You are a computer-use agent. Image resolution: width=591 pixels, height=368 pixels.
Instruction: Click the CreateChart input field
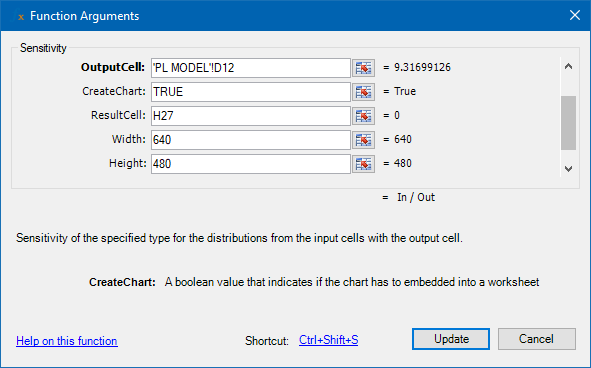(x=251, y=92)
